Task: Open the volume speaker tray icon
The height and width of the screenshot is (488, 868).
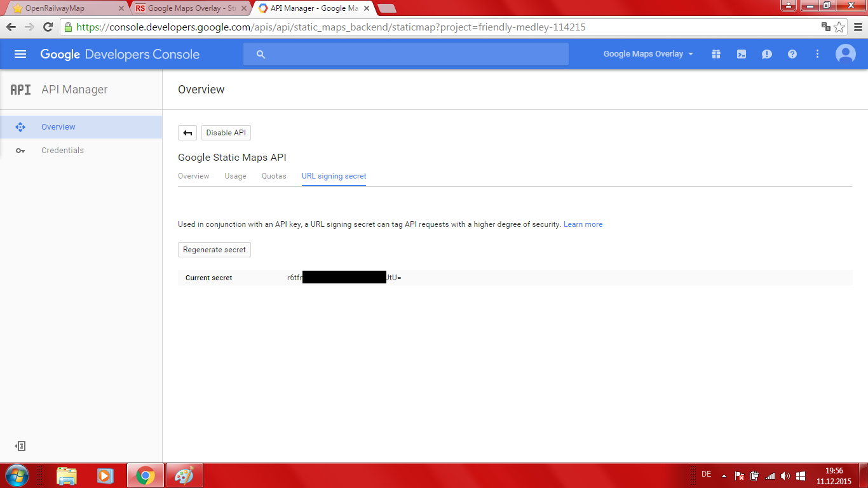Action: [x=785, y=475]
